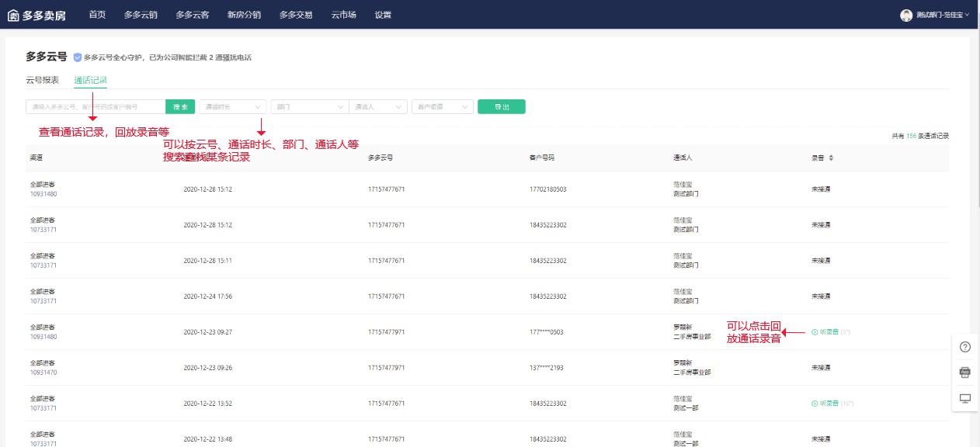Click the 客户号码 column header
Image resolution: width=980 pixels, height=447 pixels.
click(x=542, y=158)
